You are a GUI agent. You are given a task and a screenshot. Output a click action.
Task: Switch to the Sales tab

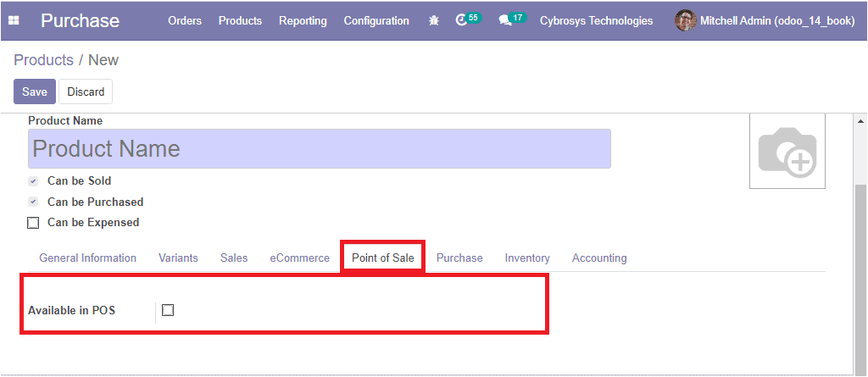pos(234,258)
